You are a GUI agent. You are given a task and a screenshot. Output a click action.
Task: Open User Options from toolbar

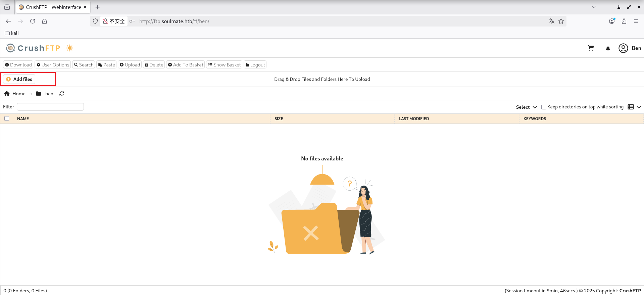53,65
